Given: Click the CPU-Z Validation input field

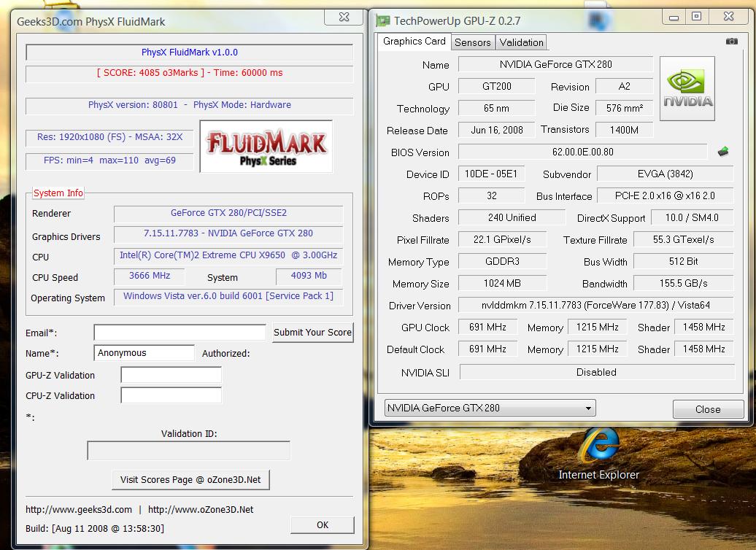Looking at the screenshot, I should tap(171, 395).
